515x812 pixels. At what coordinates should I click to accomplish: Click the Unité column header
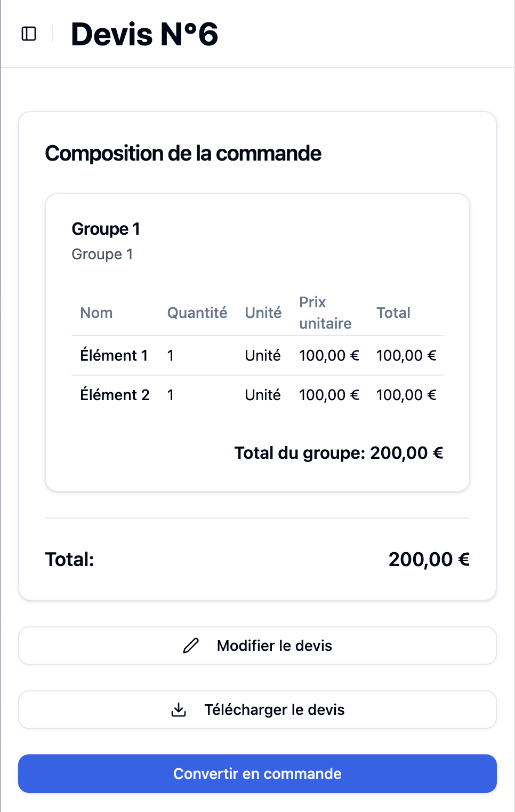[x=263, y=313]
